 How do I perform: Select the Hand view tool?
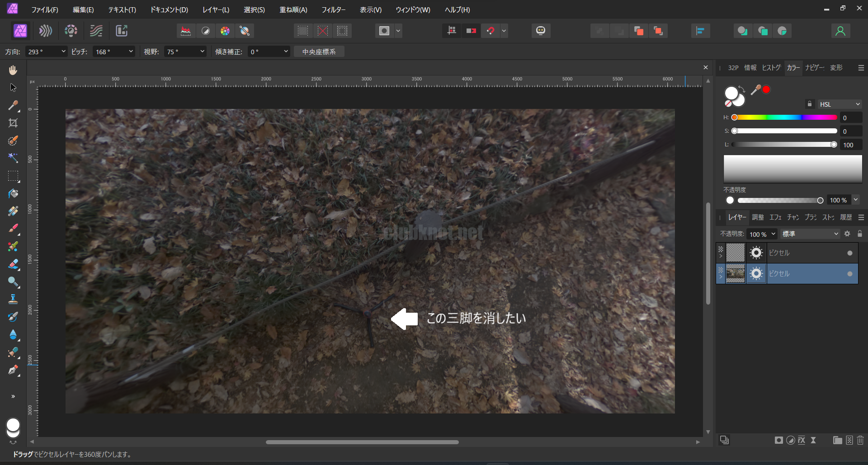pyautogui.click(x=13, y=70)
